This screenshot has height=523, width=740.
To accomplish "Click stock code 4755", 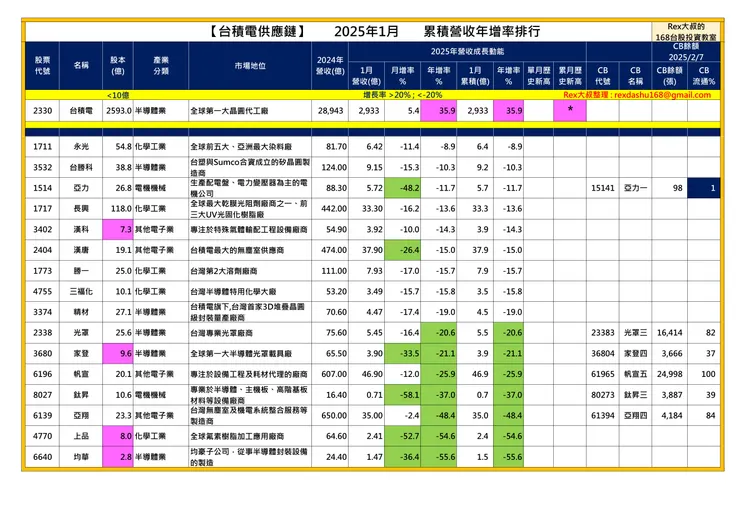I will pos(42,291).
